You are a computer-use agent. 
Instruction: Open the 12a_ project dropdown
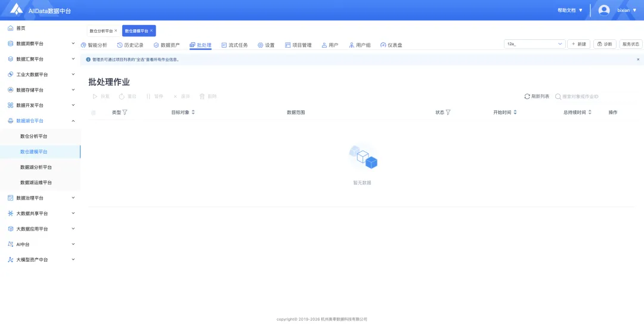click(x=534, y=44)
